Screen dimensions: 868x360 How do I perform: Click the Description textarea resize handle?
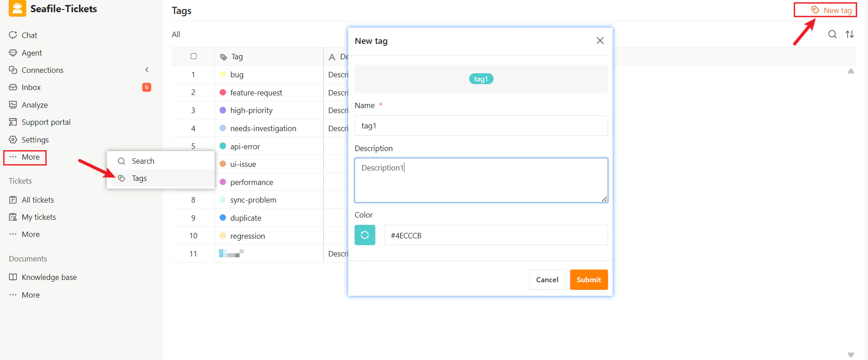coord(604,199)
